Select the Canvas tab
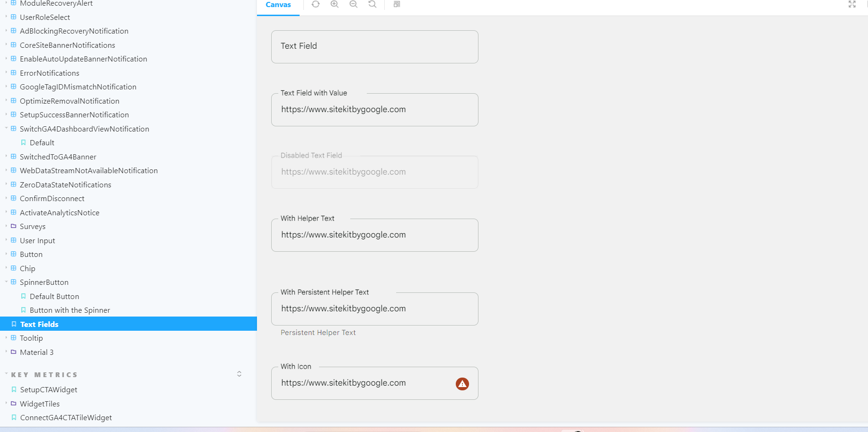Viewport: 868px width, 432px height. click(278, 5)
